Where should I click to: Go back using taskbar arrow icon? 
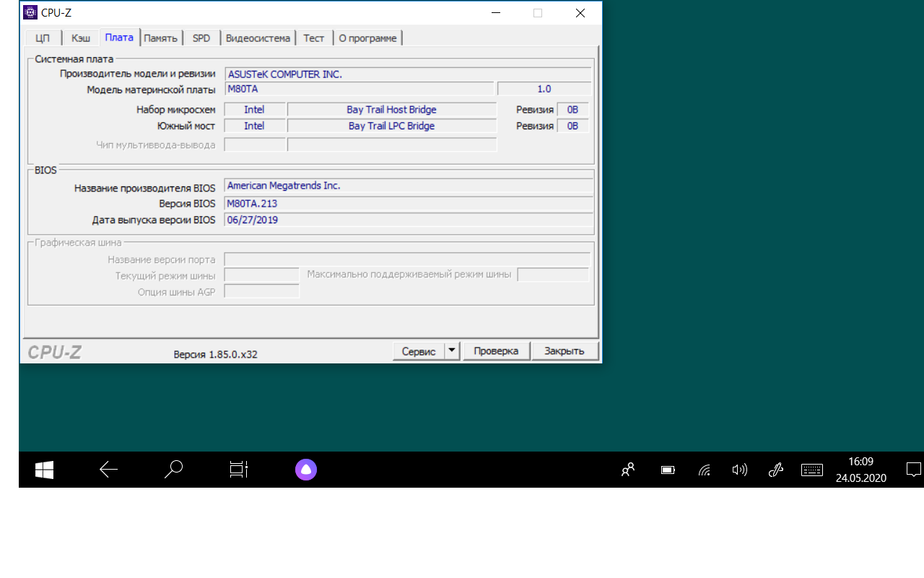coord(108,470)
